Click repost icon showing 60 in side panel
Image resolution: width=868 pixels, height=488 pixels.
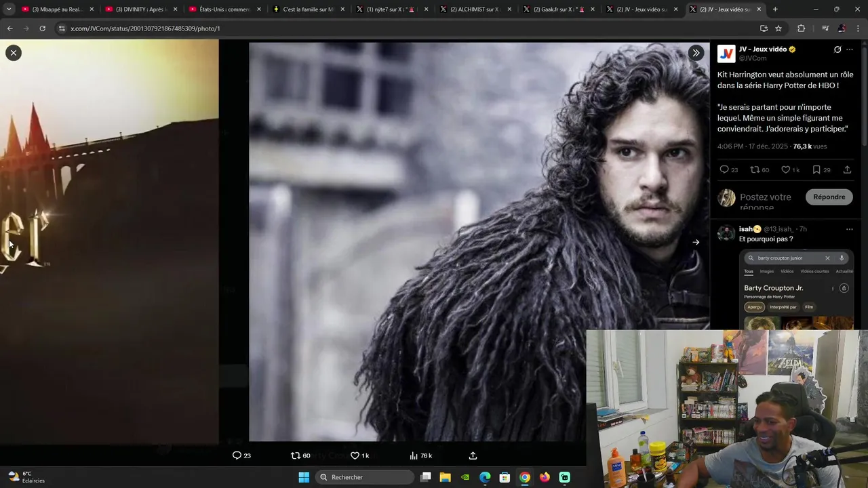[755, 170]
